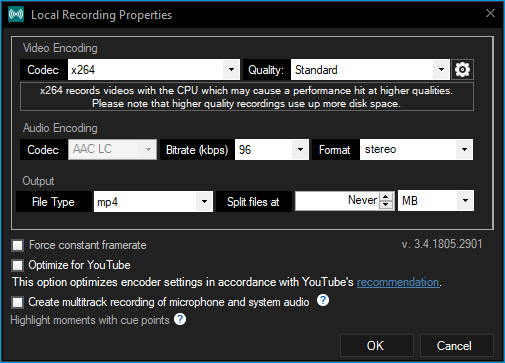Image resolution: width=505 pixels, height=363 pixels.
Task: Check Optimize for YouTube option
Action: click(17, 265)
